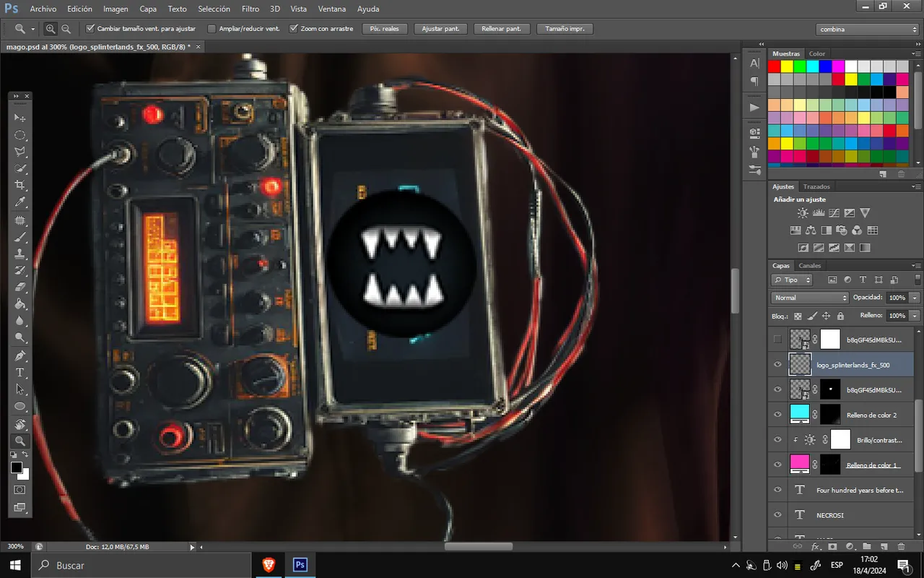Screen dimensions: 924x578
Task: Create a new layer group
Action: [867, 546]
